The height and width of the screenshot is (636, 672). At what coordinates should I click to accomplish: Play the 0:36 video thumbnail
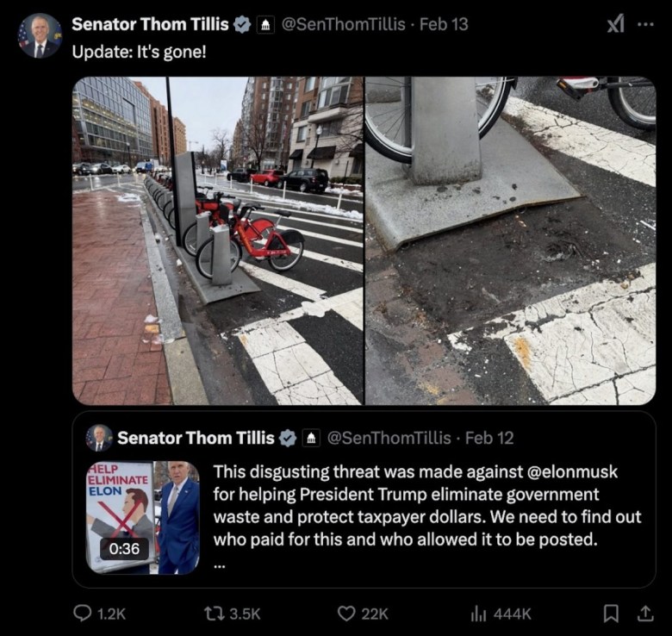point(143,517)
